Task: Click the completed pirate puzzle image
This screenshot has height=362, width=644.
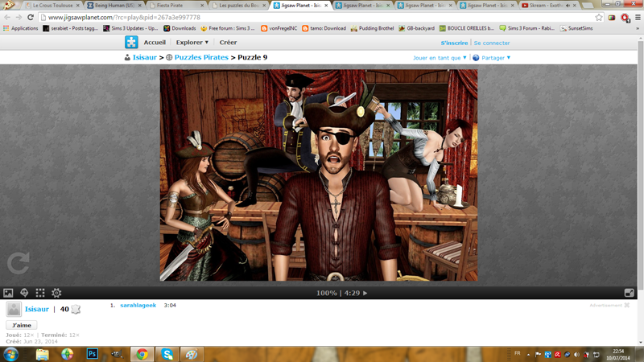Action: (x=319, y=175)
